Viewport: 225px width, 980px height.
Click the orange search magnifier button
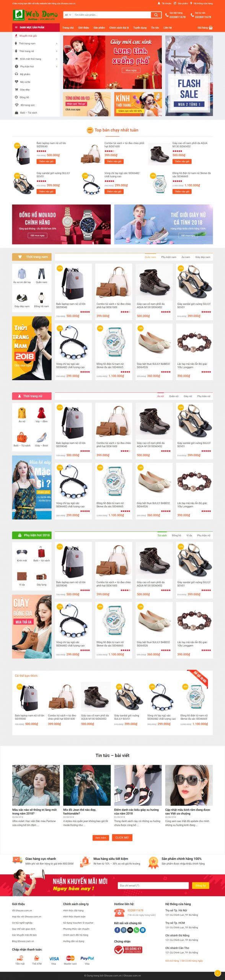156,15
